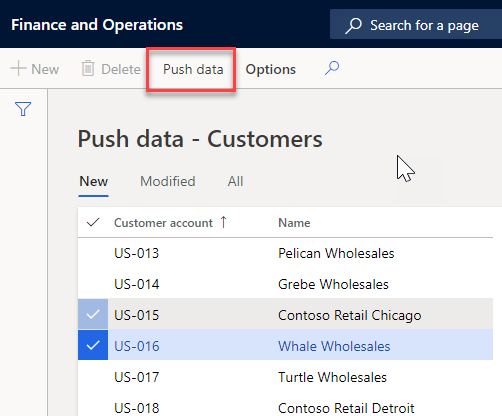Click the New plus icon
The height and width of the screenshot is (416, 502).
[x=19, y=69]
